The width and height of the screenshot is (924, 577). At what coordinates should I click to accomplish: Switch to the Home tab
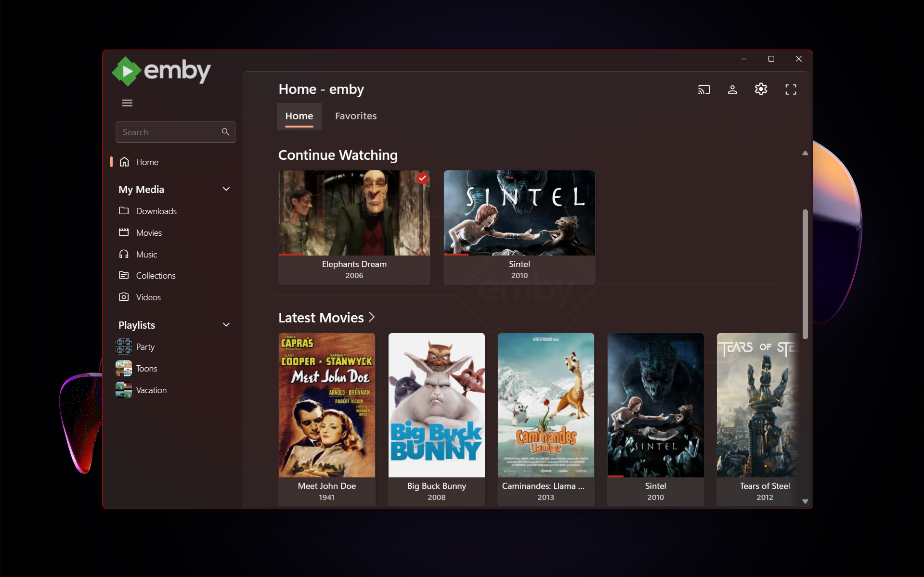coord(299,116)
